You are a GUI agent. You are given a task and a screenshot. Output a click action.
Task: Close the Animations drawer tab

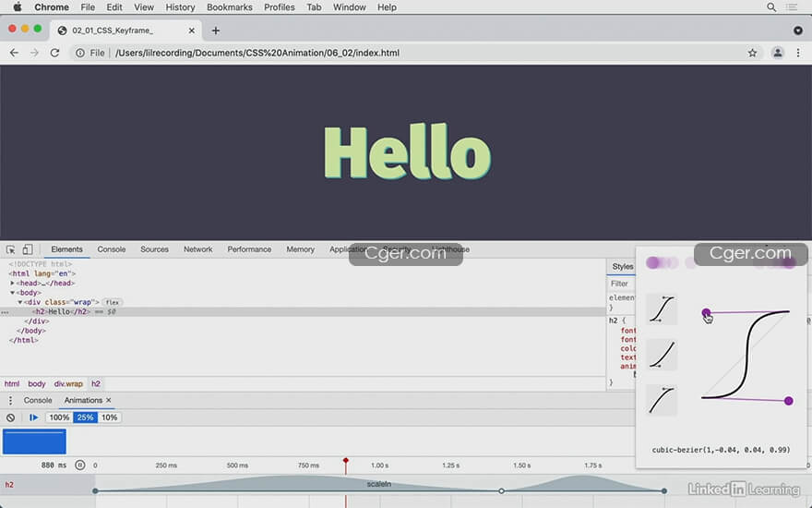click(109, 400)
